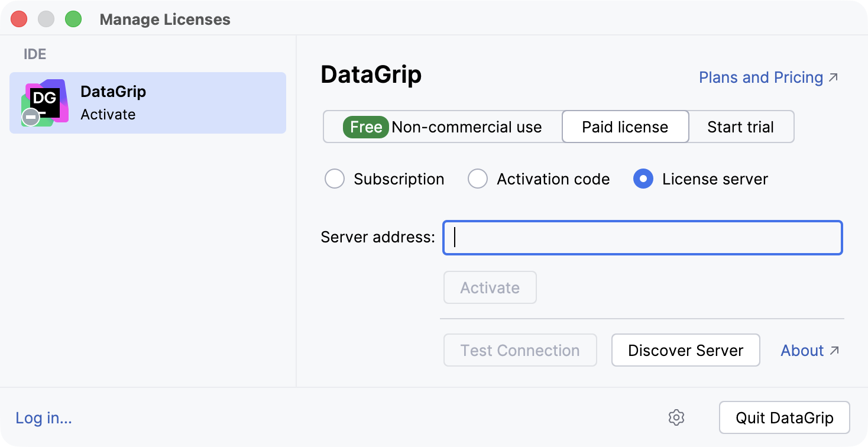Click the Test Connection button

click(x=520, y=351)
